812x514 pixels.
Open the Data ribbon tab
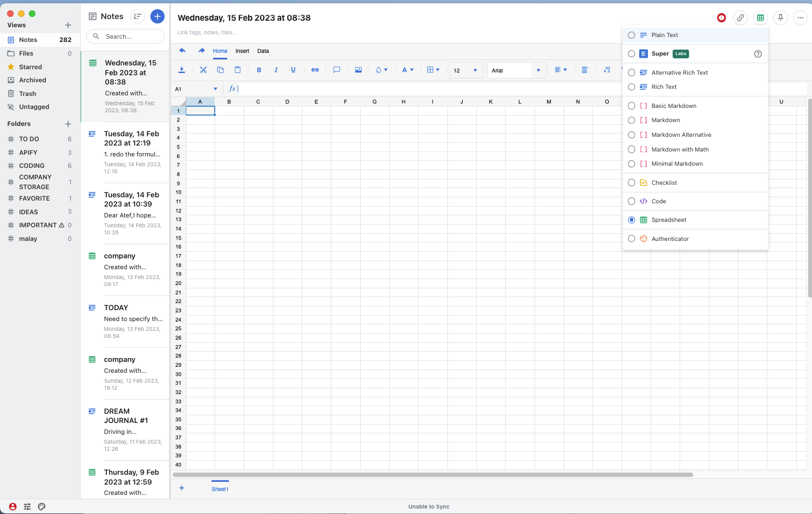click(263, 51)
